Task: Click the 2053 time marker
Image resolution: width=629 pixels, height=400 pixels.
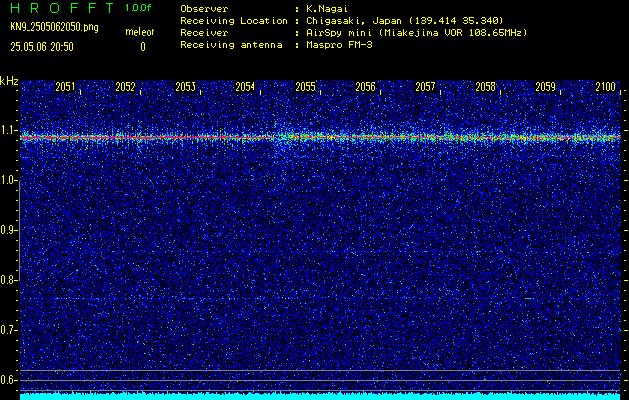Action: click(x=185, y=87)
